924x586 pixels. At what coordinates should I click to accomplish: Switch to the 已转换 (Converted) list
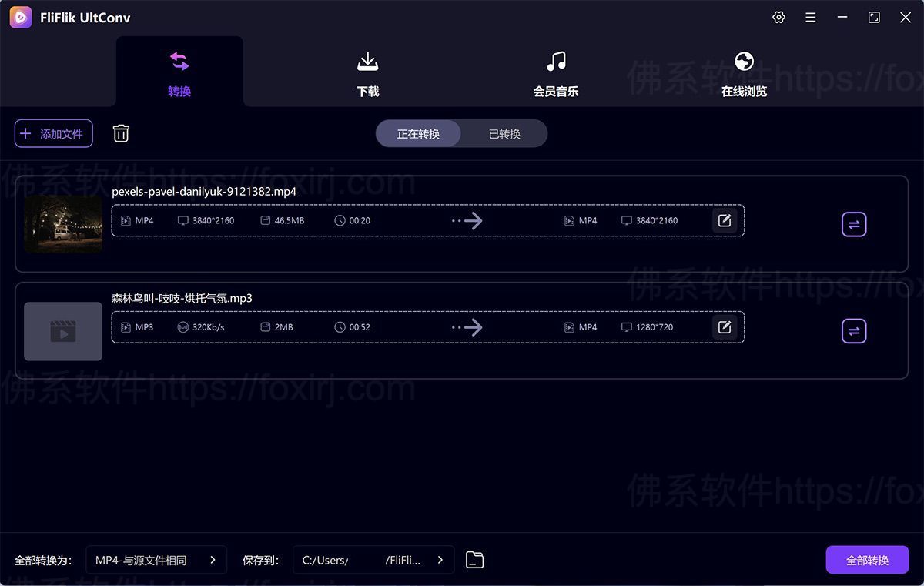tap(504, 133)
